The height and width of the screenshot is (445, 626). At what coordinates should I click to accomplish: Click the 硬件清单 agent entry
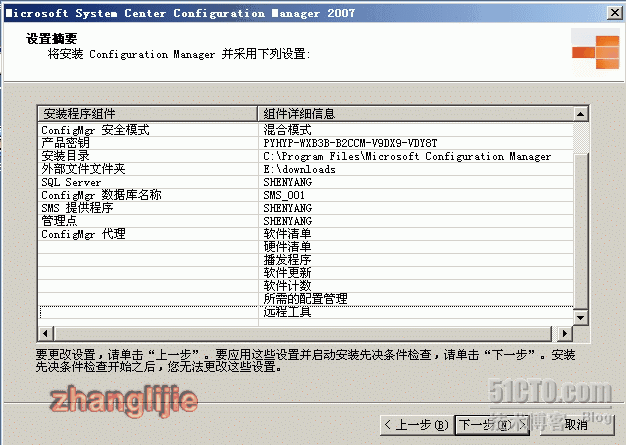287,247
